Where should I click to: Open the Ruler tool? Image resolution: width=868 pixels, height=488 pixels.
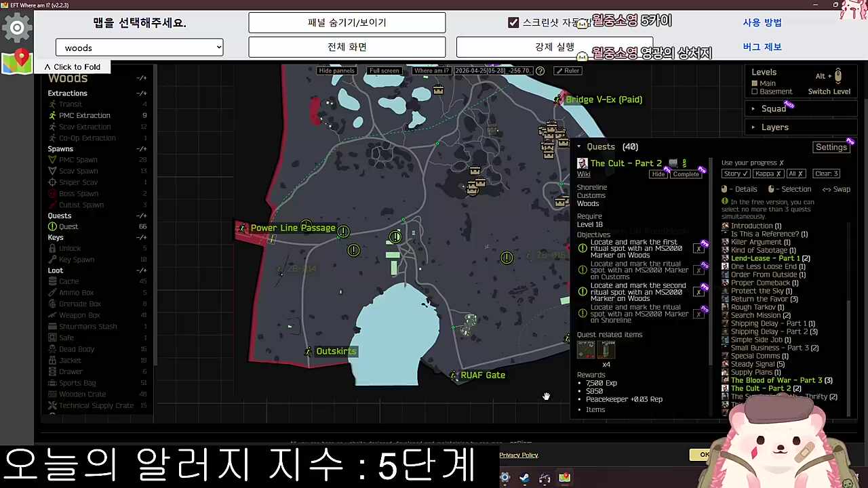click(568, 70)
